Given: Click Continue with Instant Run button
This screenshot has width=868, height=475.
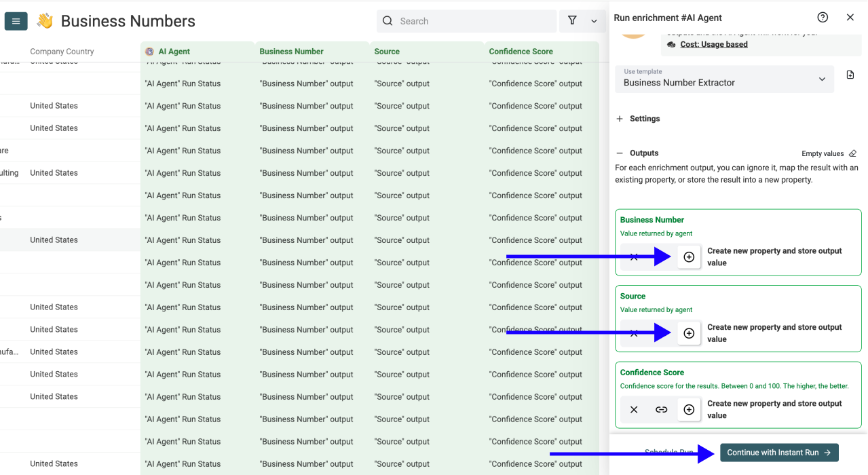Looking at the screenshot, I should click(779, 453).
